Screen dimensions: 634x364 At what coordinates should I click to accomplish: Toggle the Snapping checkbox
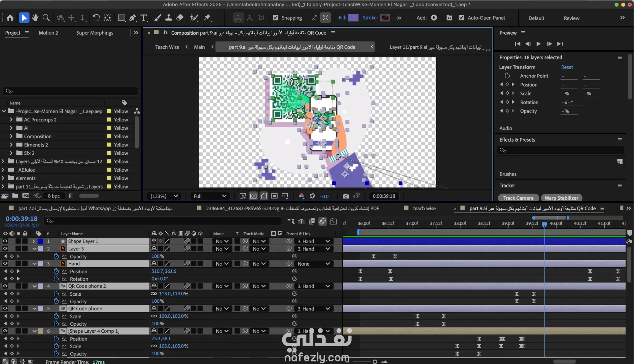click(x=275, y=18)
